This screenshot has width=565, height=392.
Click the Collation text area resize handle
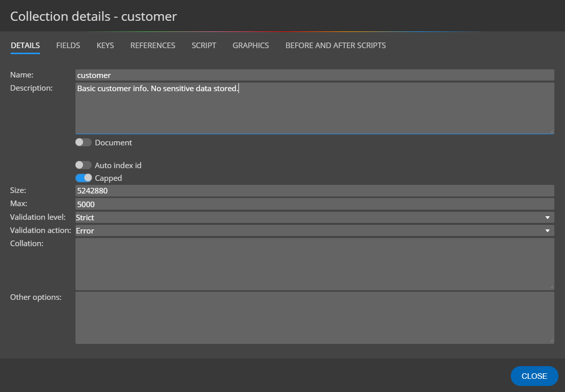(551, 287)
